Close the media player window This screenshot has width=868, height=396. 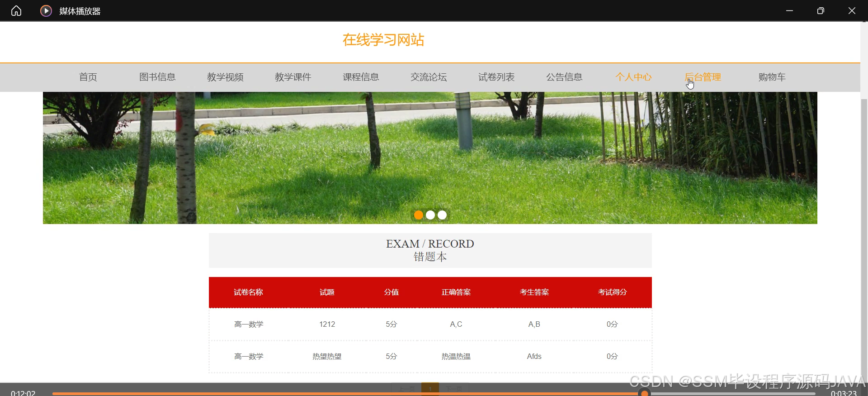pos(852,11)
